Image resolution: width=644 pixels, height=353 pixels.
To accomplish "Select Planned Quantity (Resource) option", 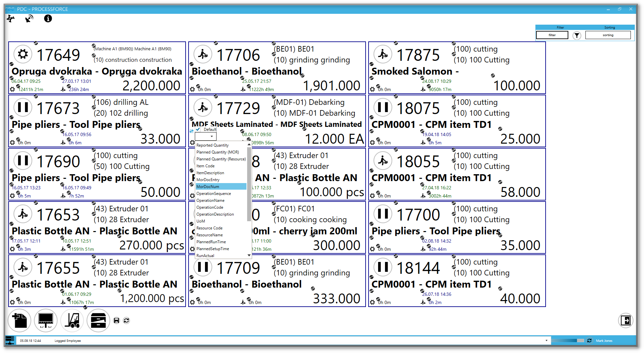I will (x=221, y=159).
